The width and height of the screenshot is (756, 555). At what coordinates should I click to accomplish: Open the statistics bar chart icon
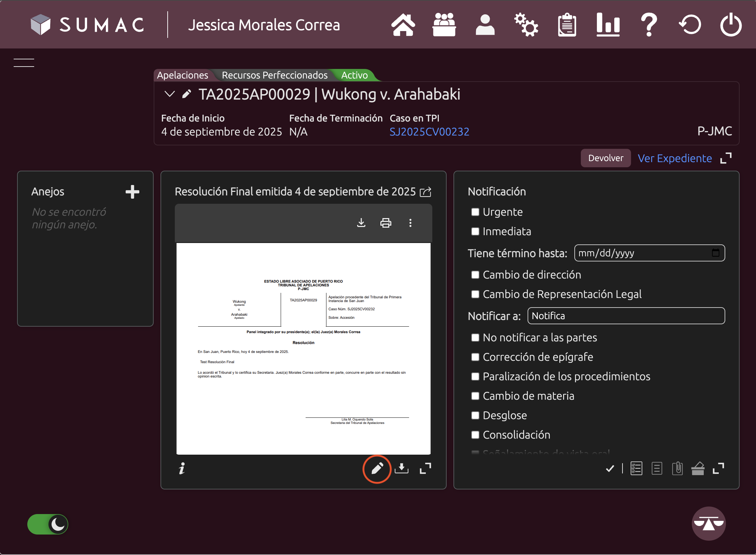(x=608, y=25)
